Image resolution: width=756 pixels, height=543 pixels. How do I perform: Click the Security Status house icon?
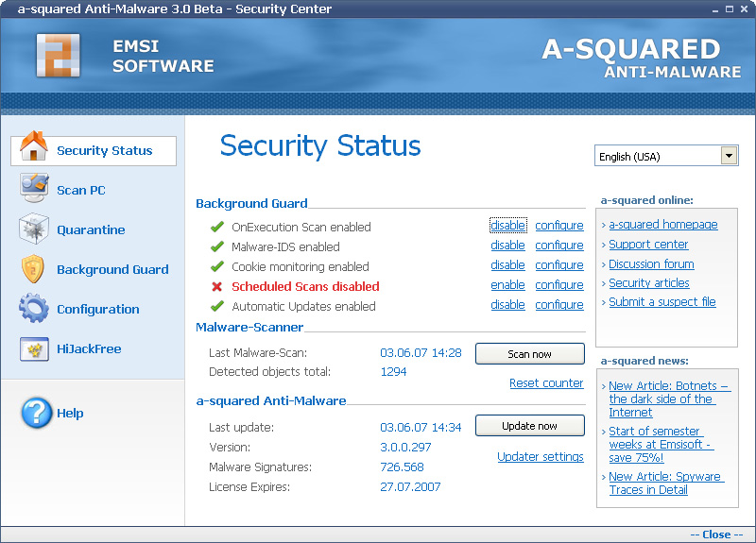[x=34, y=145]
